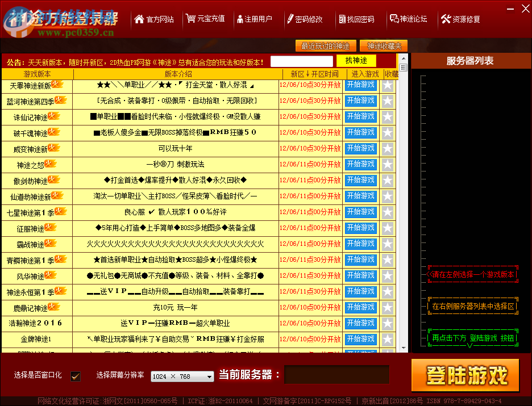This screenshot has height=406, width=532.
Task: Select the 七星神途第1季 version name
Action: click(x=31, y=213)
